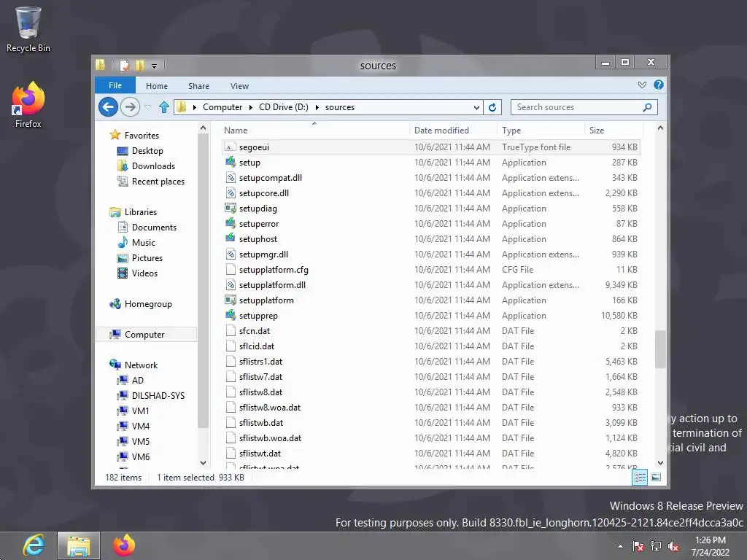747x560 pixels.
Task: Select setupcompat.dll file icon
Action: pos(231,178)
